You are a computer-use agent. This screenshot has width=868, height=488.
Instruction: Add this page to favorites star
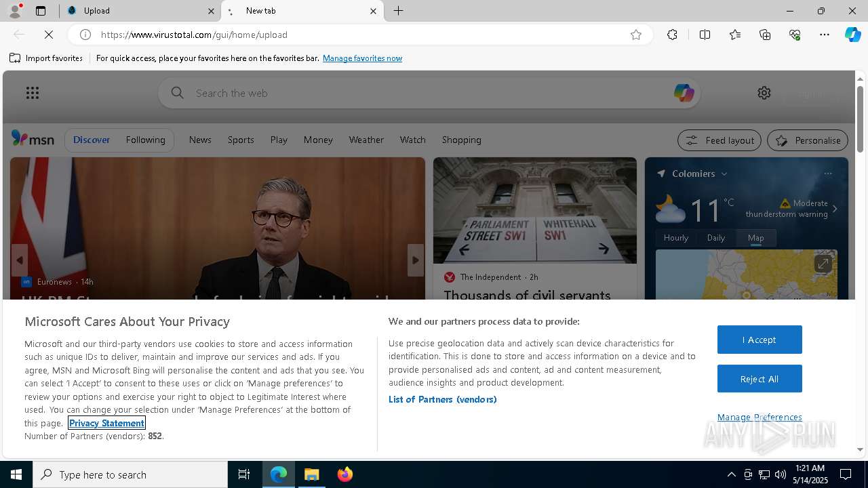click(636, 35)
